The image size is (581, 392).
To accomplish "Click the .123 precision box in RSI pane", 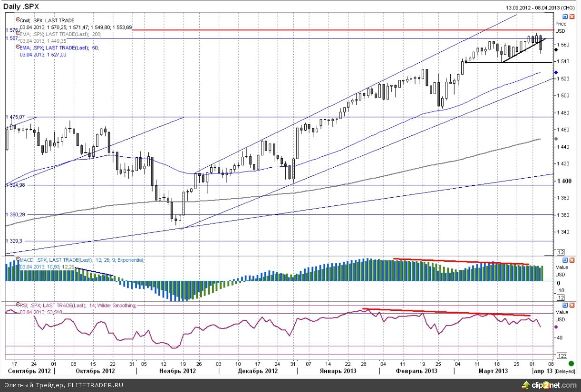I will (x=562, y=355).
